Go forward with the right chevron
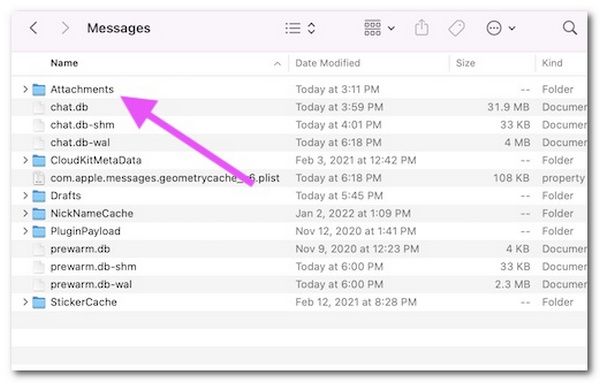 point(65,28)
